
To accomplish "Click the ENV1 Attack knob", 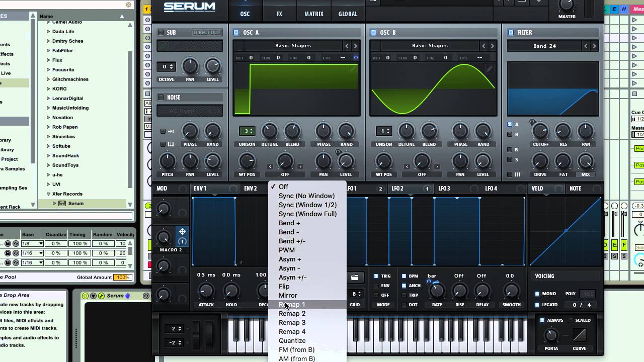I will tap(206, 291).
